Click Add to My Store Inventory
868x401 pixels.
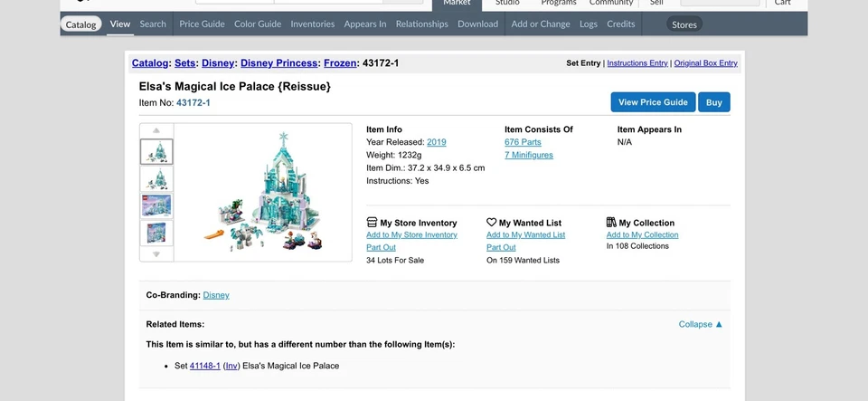[x=412, y=234]
